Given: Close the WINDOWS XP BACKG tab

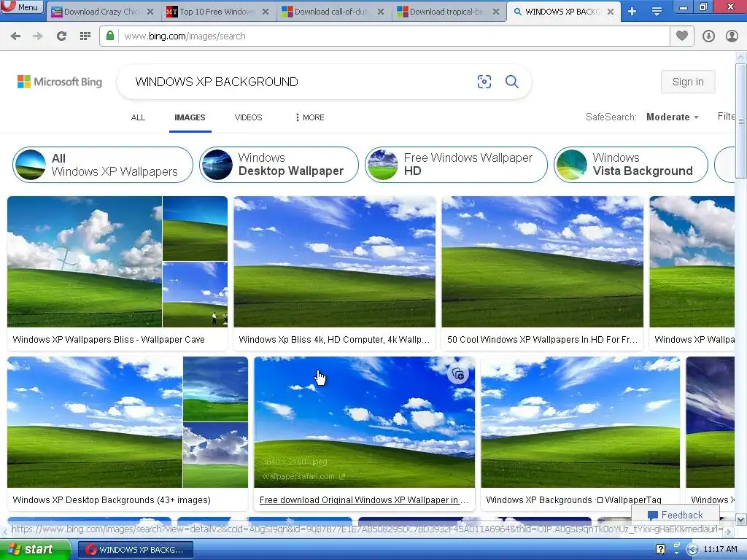Looking at the screenshot, I should point(611,12).
